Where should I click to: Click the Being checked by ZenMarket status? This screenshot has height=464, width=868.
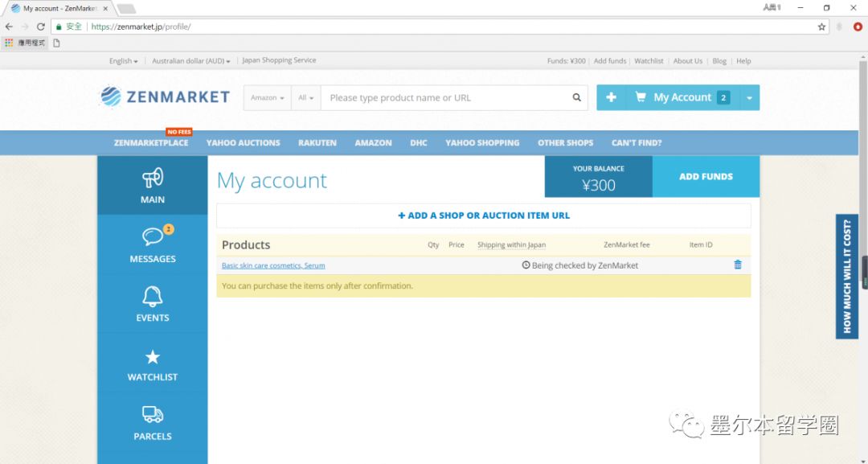(580, 266)
